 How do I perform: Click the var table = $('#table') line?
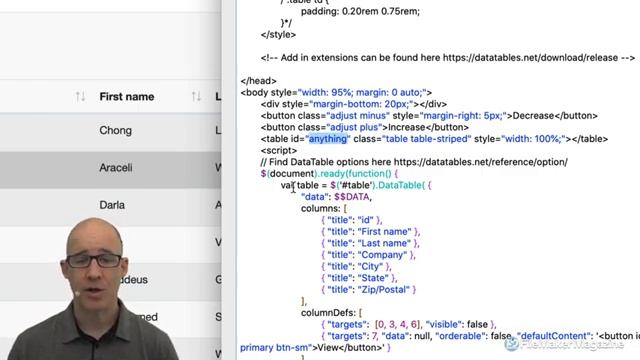[x=356, y=185]
